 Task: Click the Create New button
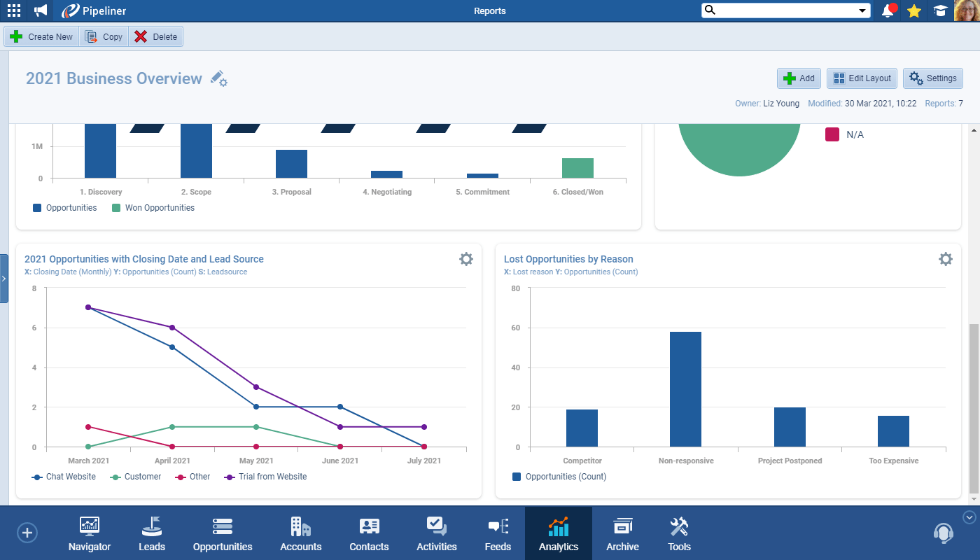pyautogui.click(x=42, y=37)
